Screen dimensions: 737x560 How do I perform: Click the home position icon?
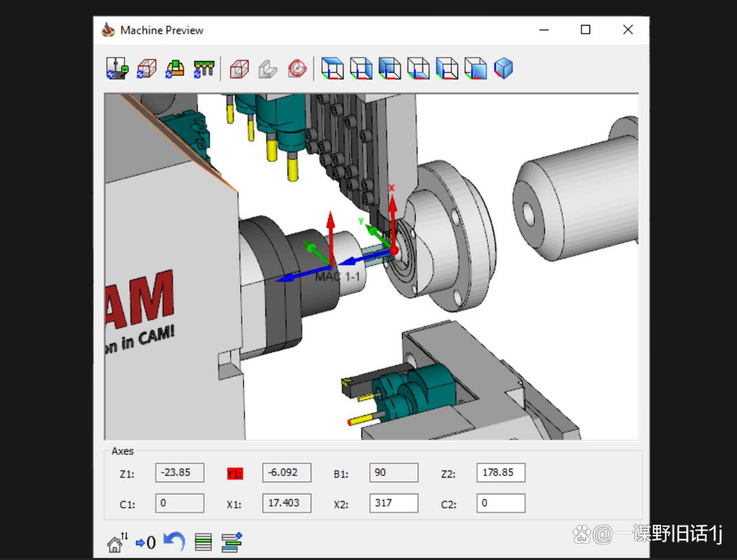115,541
